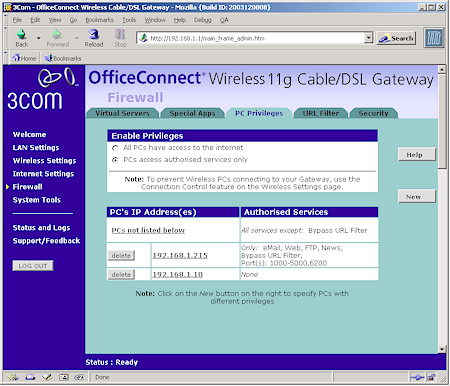Open System Tools in sidebar
Screen dimensions: 450x386
pyautogui.click(x=37, y=200)
